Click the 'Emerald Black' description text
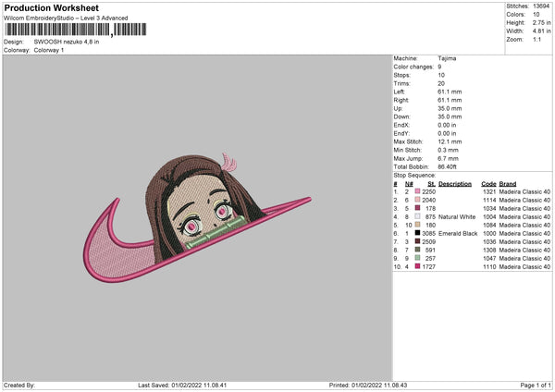This screenshot has width=555, height=392. pos(458,234)
